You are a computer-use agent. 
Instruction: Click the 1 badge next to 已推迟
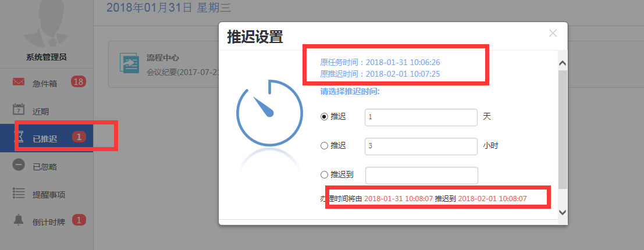(x=79, y=137)
